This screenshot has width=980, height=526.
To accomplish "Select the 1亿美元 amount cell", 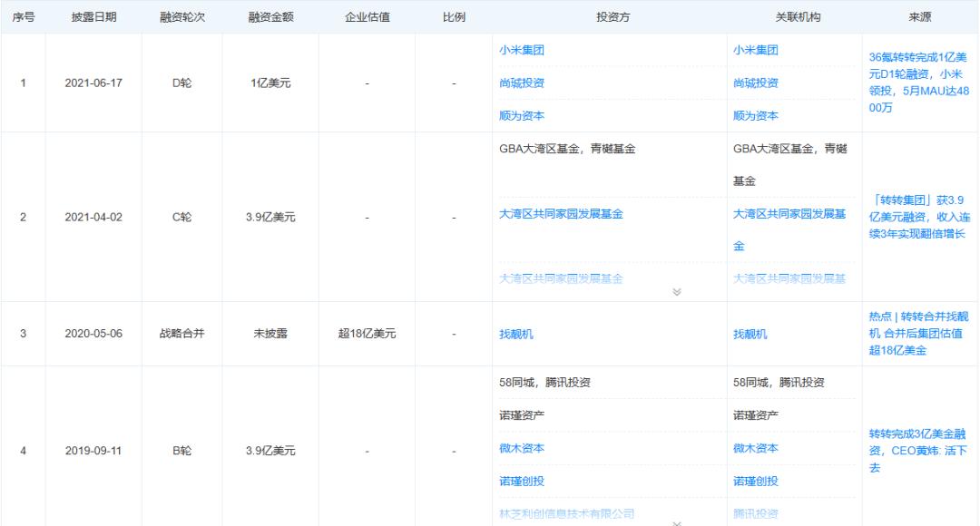I will pos(270,83).
